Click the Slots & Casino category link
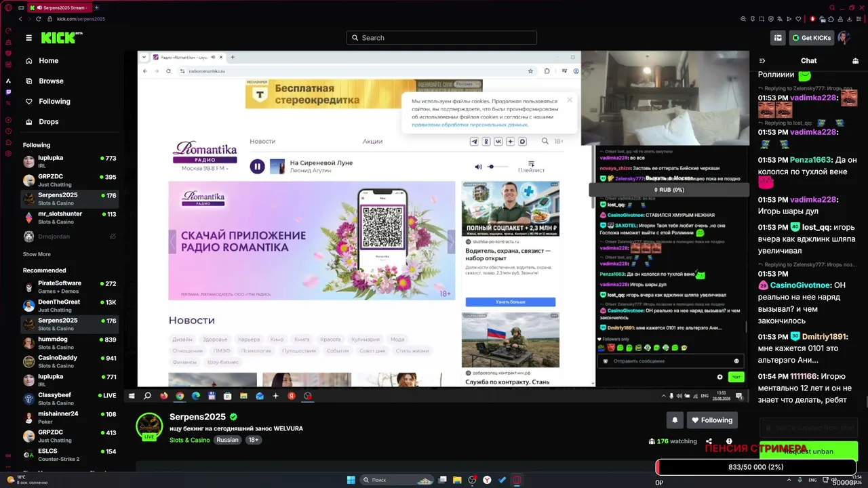 click(190, 440)
